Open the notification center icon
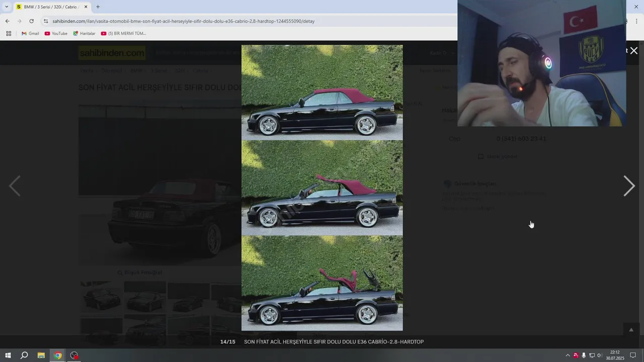This screenshot has width=644, height=362. pyautogui.click(x=633, y=355)
